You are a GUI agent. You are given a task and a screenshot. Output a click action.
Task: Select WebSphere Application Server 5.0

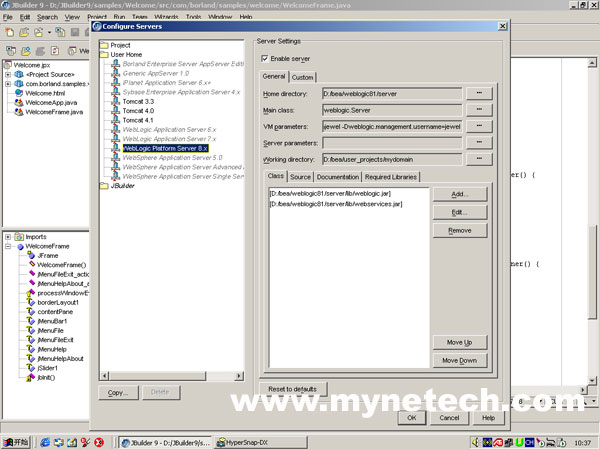pyautogui.click(x=172, y=158)
